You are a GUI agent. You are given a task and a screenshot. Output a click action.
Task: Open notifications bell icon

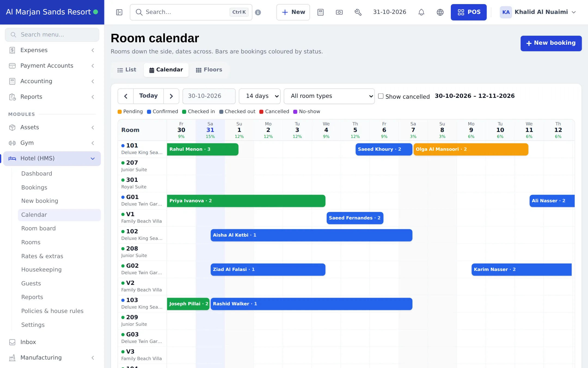(x=421, y=12)
